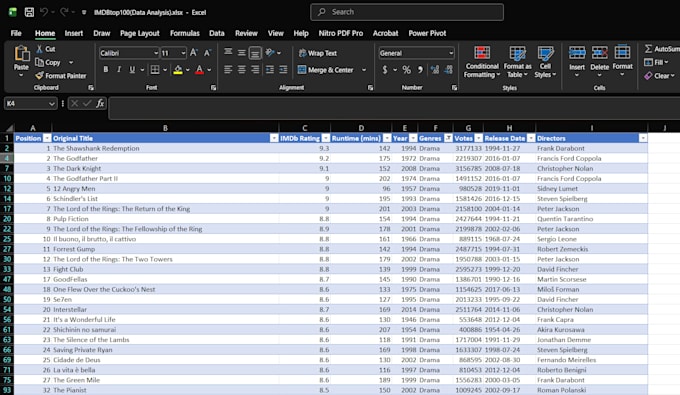
Task: Apply percent style
Action: point(406,69)
